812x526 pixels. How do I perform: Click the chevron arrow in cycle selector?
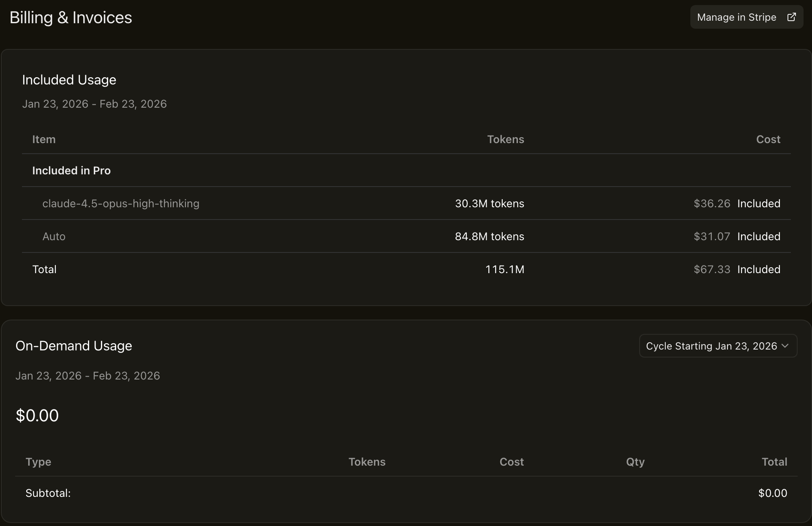[x=785, y=346]
